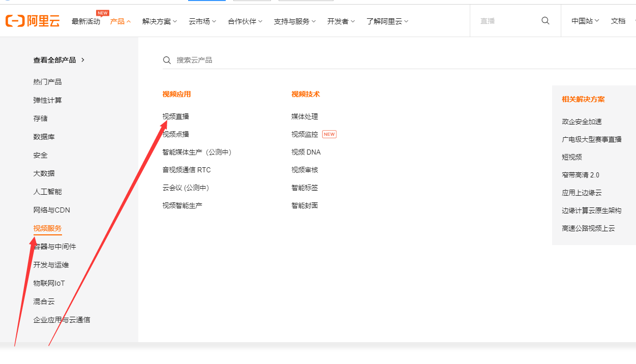Image resolution: width=636 pixels, height=364 pixels.
Task: Select 安全 category in sidebar
Action: tap(40, 155)
